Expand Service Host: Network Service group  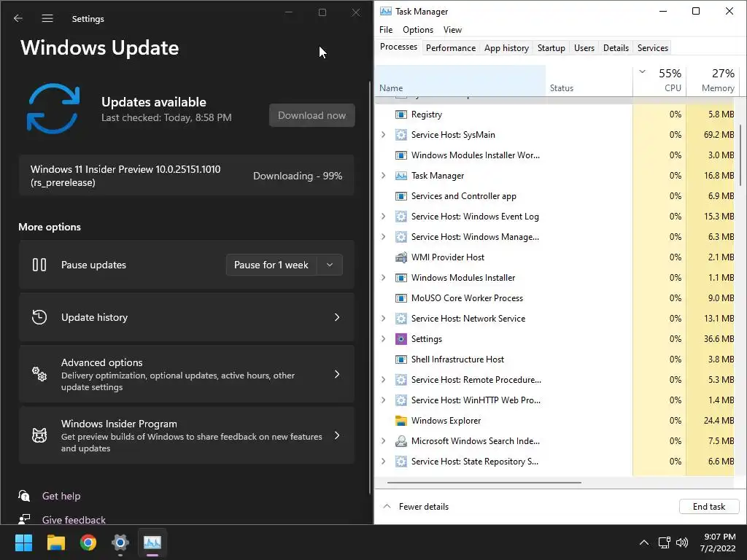384,319
